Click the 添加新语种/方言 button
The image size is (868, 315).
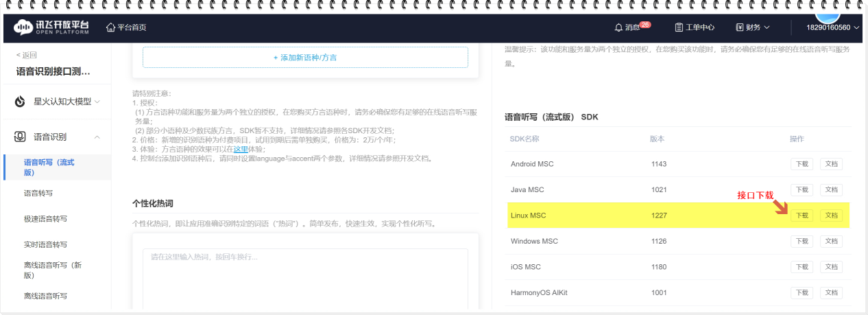tap(305, 57)
